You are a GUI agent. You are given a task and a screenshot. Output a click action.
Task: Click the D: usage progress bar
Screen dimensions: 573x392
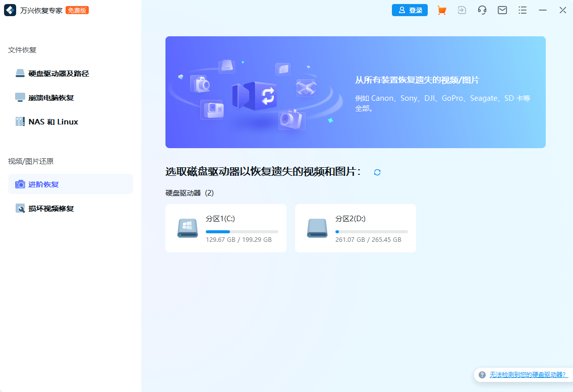tap(372, 232)
